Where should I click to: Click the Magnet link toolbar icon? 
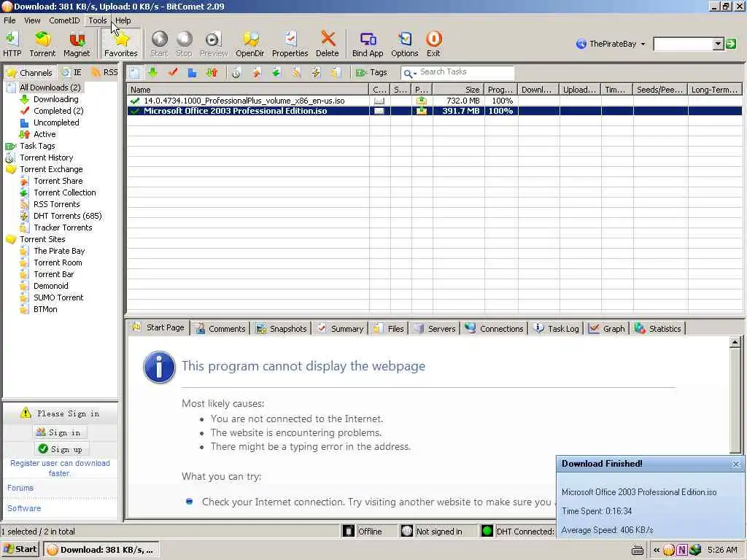coord(77,44)
